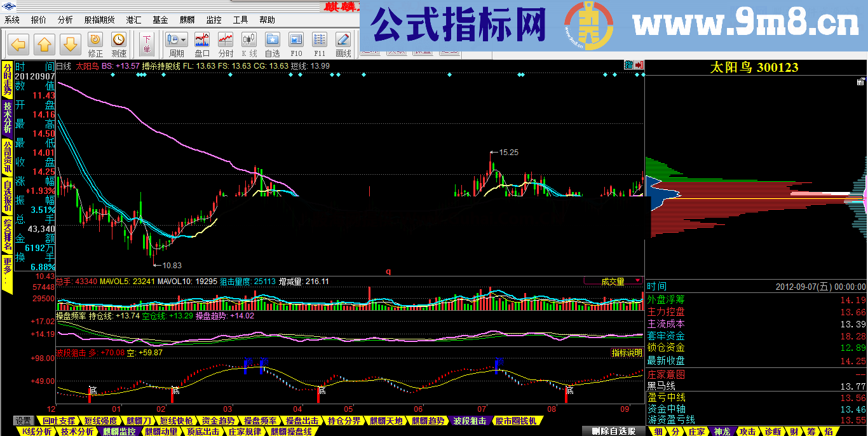Click the 删除自选股 button
Viewport: 868px width, 436px height.
pyautogui.click(x=613, y=431)
